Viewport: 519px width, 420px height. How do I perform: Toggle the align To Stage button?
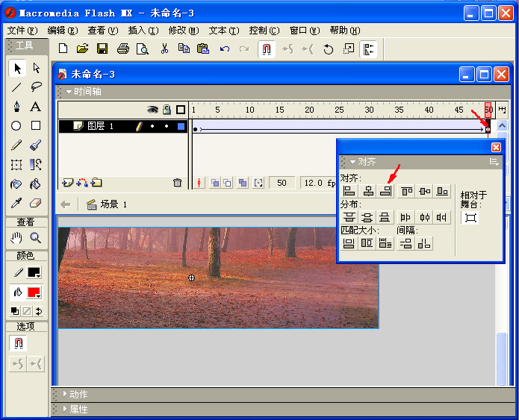coord(470,218)
